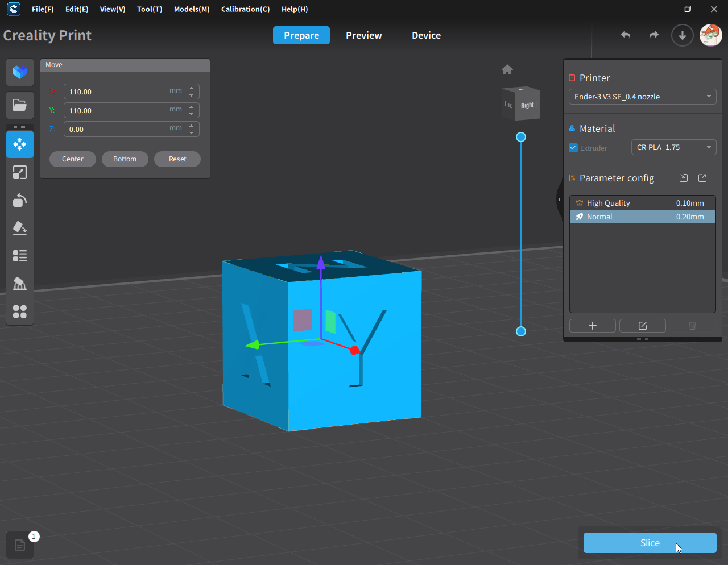Screen dimensions: 728x565
Task: Open the Printer model dropdown
Action: click(x=643, y=97)
